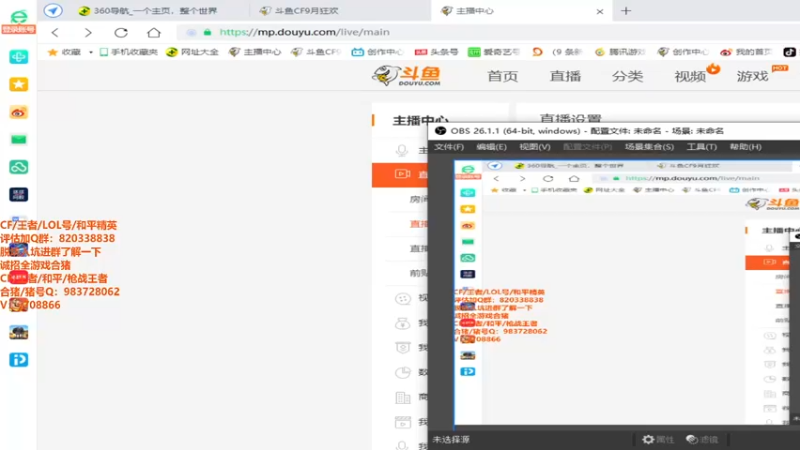This screenshot has height=450, width=800.
Task: Click the OBS preview canvas showing the browser
Action: 627,293
